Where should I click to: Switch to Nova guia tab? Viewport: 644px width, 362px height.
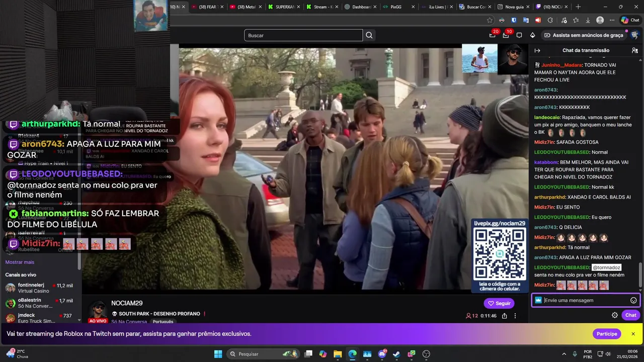point(514,7)
